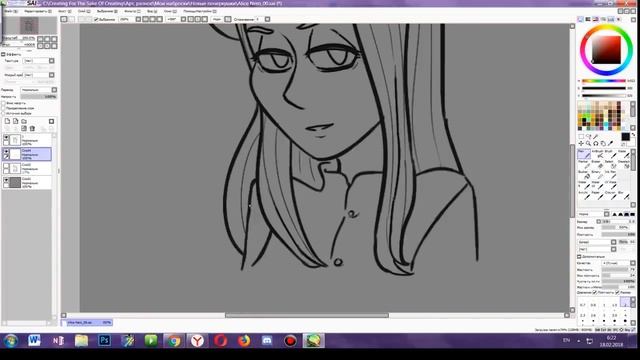Open the stabilizer dropdown in toolbar
The height and width of the screenshot is (360, 640).
pos(267,19)
